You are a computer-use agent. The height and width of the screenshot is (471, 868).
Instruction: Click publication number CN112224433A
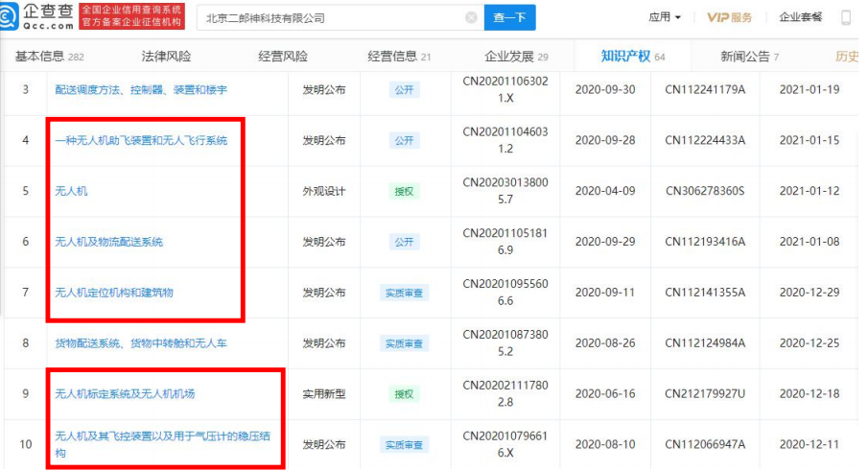click(705, 141)
